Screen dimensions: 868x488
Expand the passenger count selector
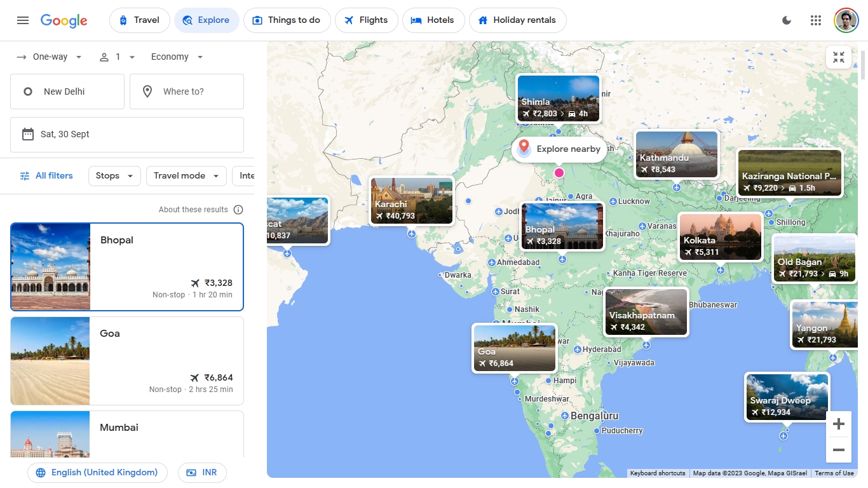point(117,57)
